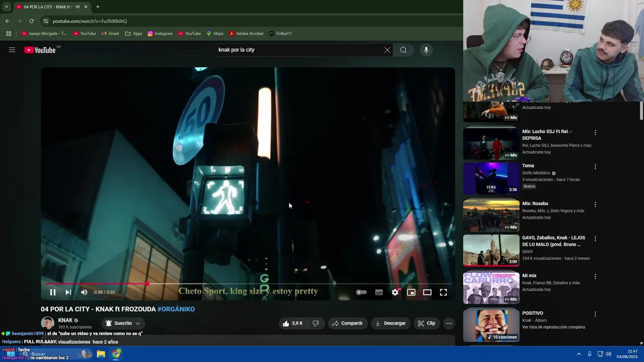Open Mix: Lucho SSJ Ft Rei video
This screenshot has height=362, width=644.
(491, 144)
